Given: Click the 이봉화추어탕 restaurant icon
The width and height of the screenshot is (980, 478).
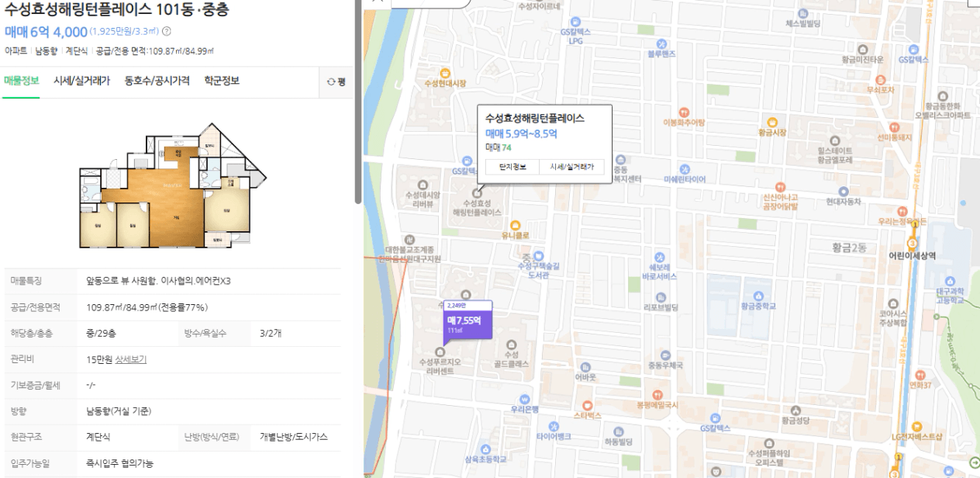Looking at the screenshot, I should tap(684, 112).
